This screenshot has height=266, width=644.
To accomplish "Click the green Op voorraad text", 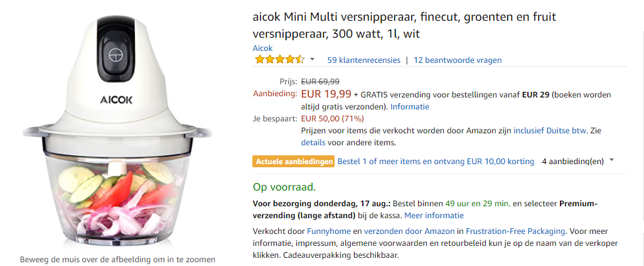I will pos(284,187).
